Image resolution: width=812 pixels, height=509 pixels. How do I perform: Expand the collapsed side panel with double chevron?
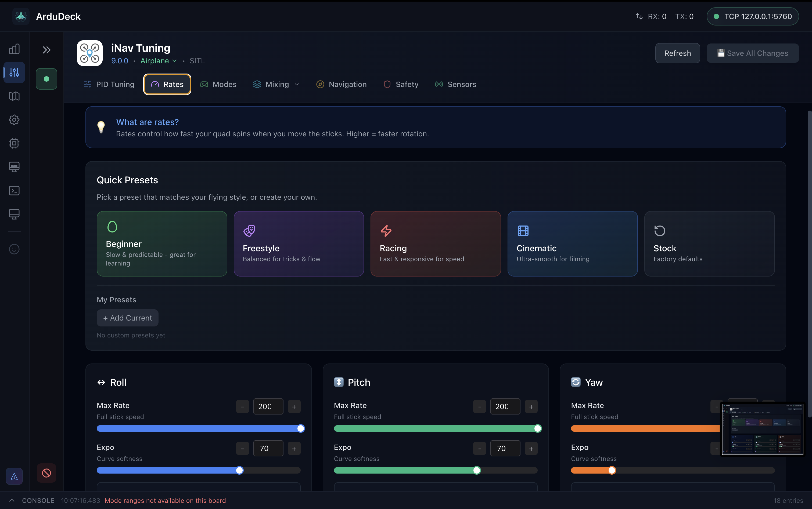coord(46,50)
